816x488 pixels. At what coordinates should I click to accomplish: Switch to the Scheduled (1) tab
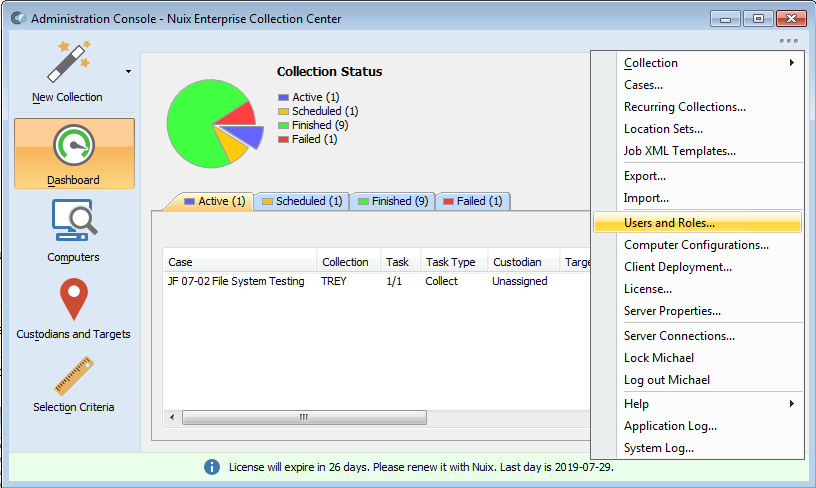302,201
